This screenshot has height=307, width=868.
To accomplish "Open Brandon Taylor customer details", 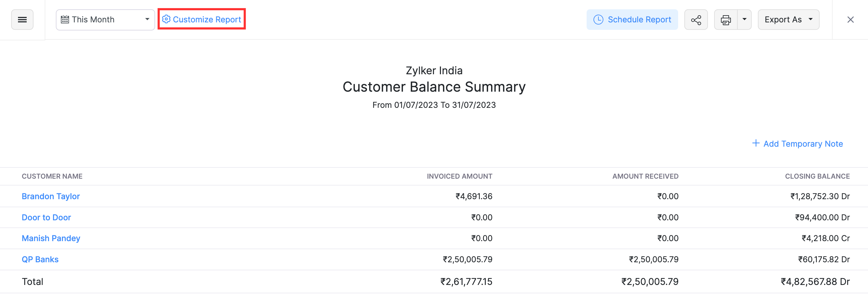I will click(51, 196).
